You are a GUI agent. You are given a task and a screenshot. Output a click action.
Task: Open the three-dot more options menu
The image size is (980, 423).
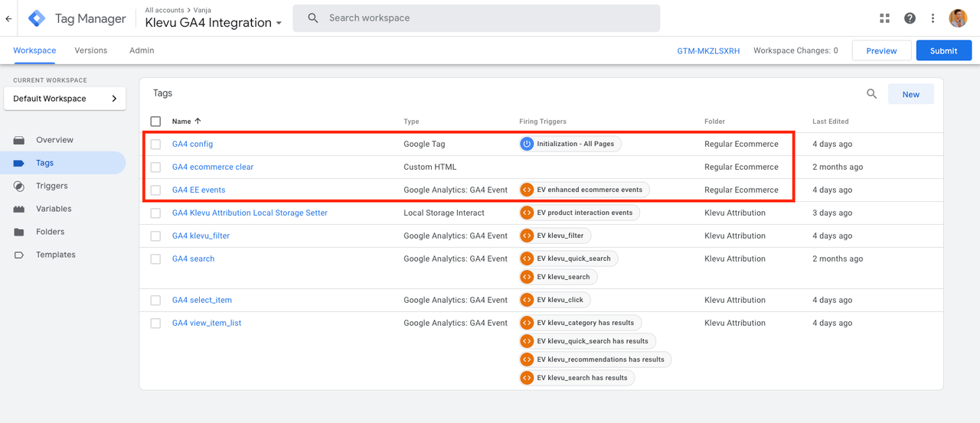(x=933, y=18)
